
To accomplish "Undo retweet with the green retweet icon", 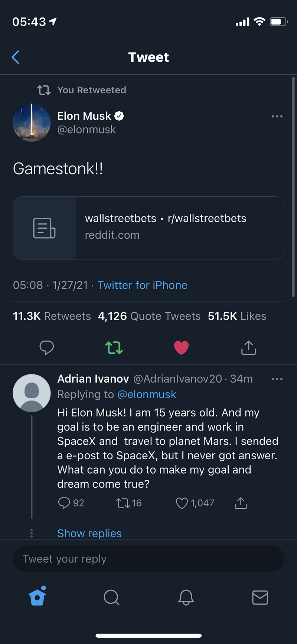I will pyautogui.click(x=114, y=348).
